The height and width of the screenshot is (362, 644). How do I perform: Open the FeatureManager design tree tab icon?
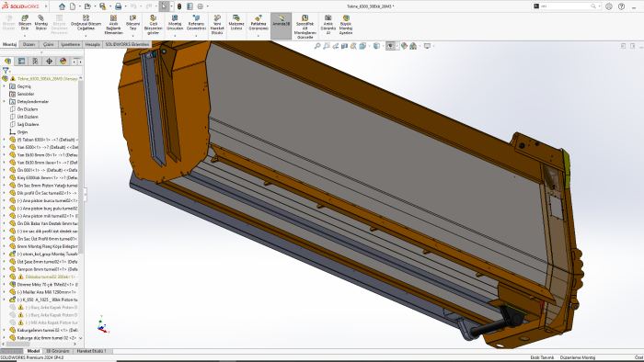point(7,61)
